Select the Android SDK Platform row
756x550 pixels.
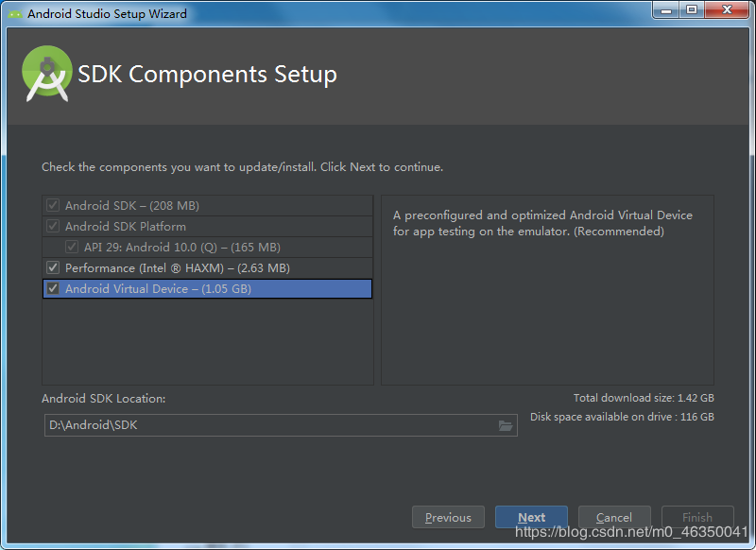[x=207, y=226]
